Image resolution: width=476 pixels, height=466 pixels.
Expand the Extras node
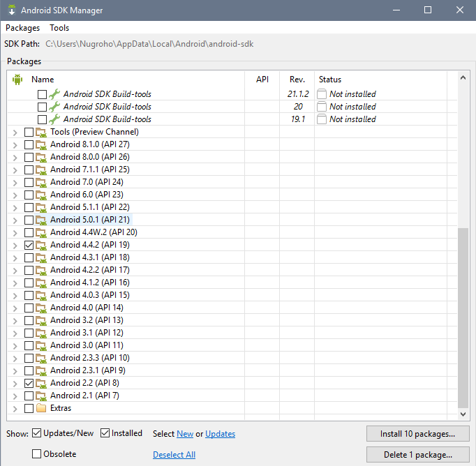coord(15,409)
